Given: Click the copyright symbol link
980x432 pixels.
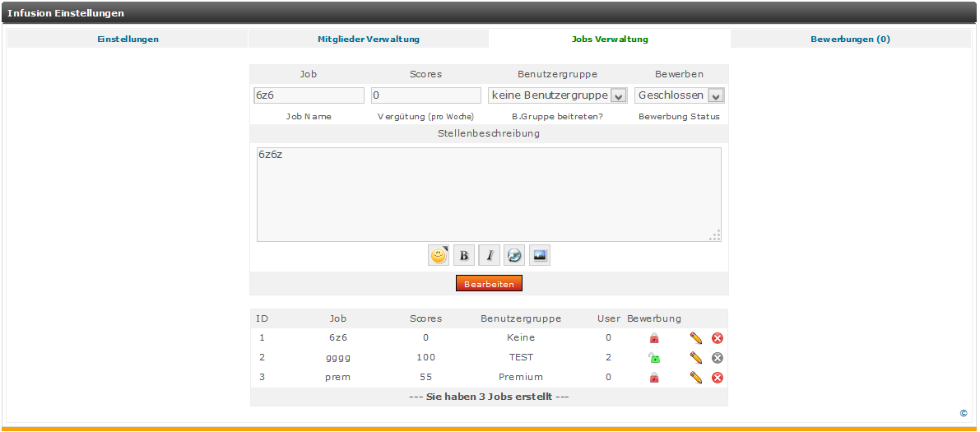Looking at the screenshot, I should click(x=964, y=413).
